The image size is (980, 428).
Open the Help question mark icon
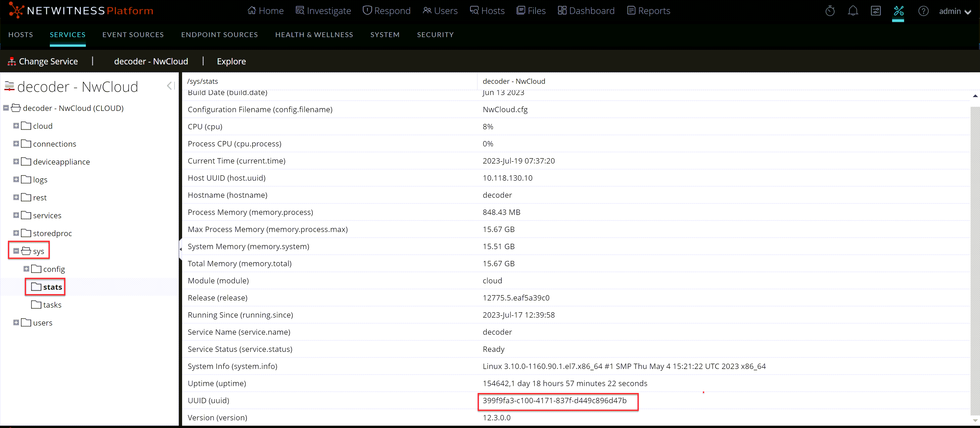tap(923, 11)
